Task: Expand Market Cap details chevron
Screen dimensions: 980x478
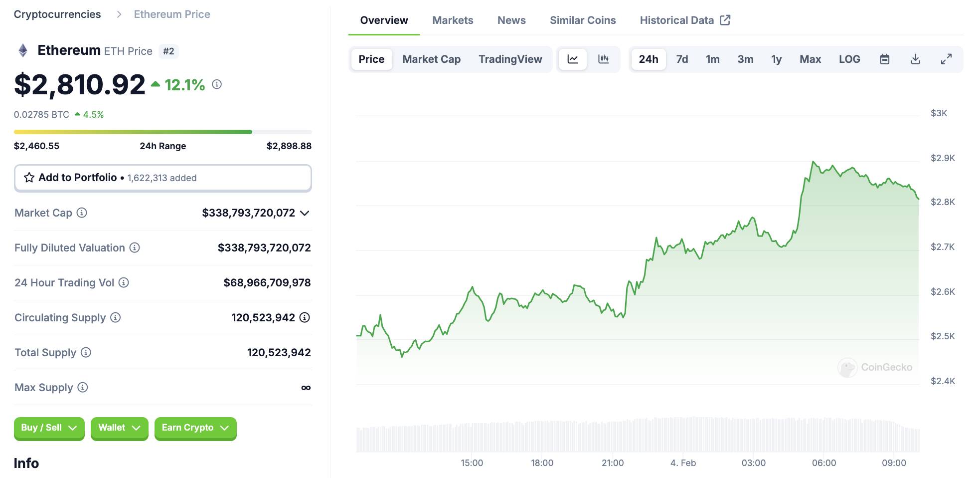Action: (x=305, y=213)
